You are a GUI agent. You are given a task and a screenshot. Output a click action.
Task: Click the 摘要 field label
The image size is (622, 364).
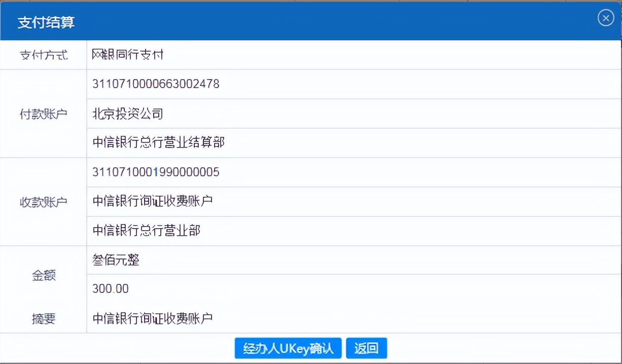43,319
